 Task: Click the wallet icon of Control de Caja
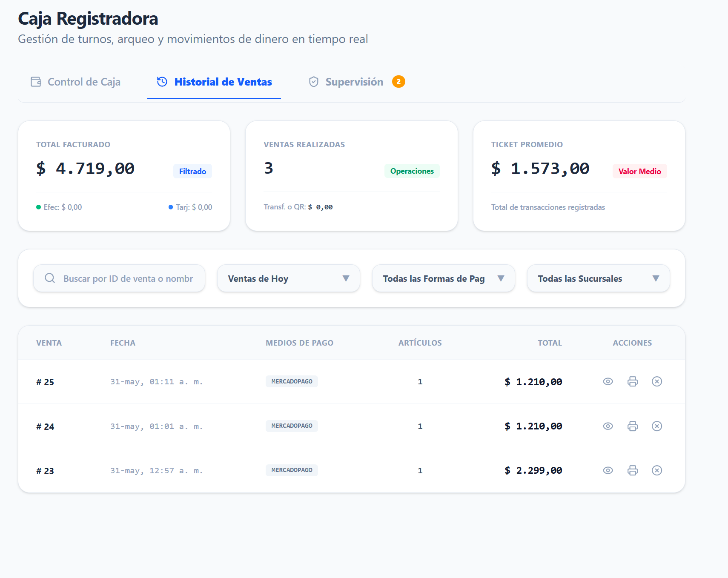(36, 82)
